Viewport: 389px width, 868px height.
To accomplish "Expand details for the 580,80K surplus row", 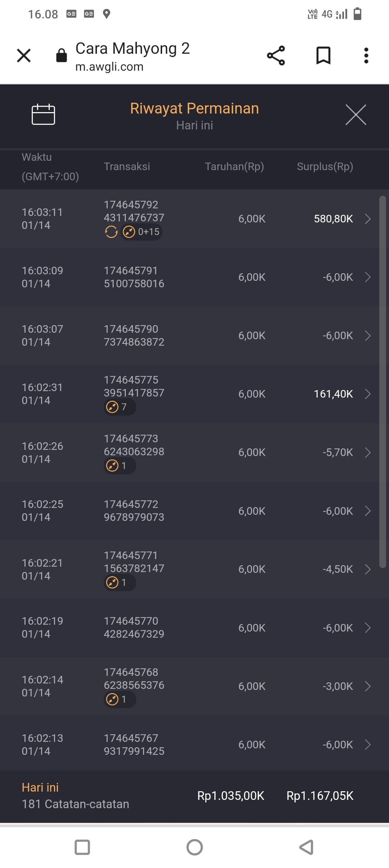I will (367, 219).
